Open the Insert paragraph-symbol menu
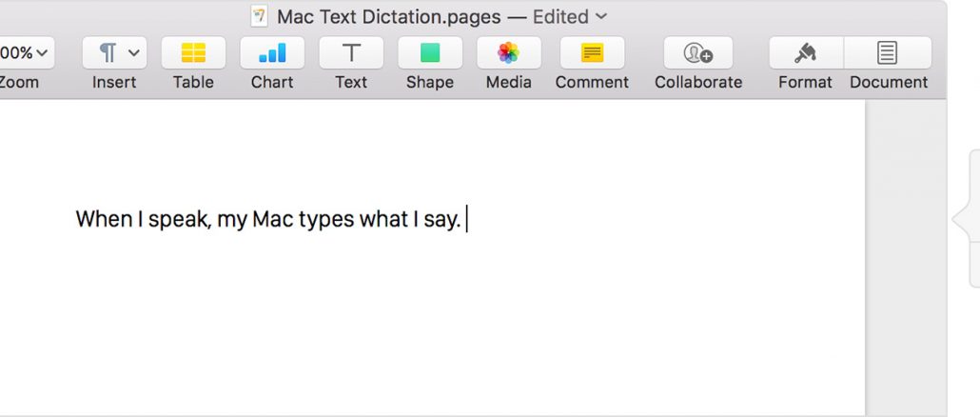980x417 pixels. point(114,53)
